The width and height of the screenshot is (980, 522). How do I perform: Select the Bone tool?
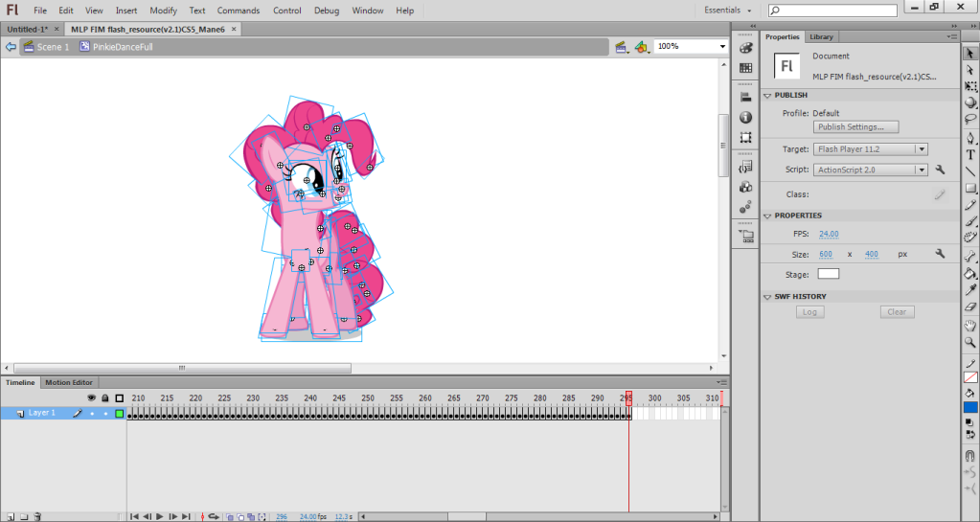click(970, 257)
